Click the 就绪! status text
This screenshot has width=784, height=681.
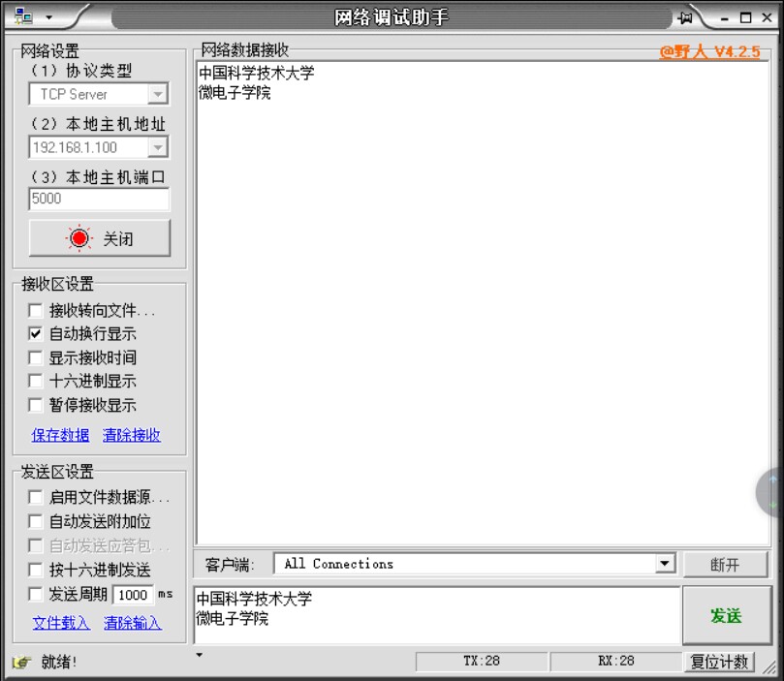pos(59,662)
